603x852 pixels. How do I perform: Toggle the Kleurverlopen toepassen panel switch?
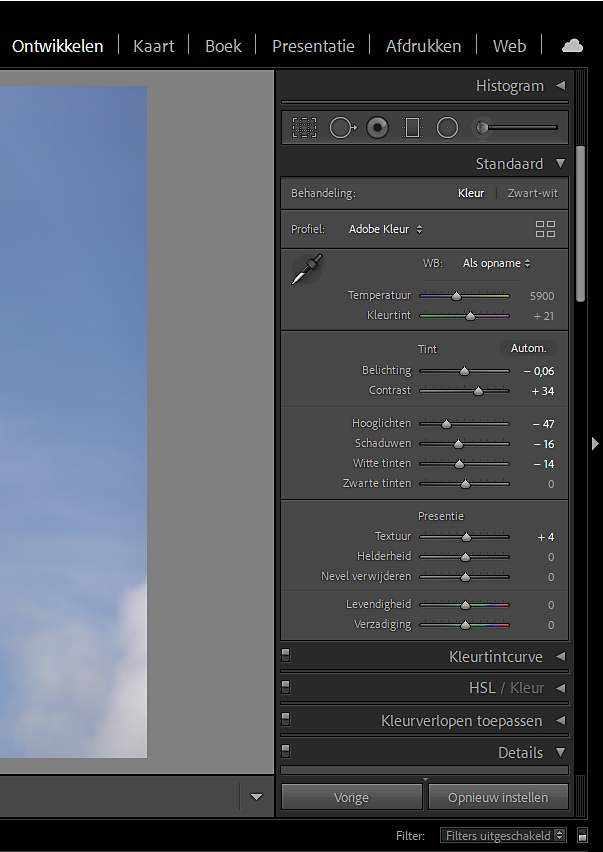point(286,719)
